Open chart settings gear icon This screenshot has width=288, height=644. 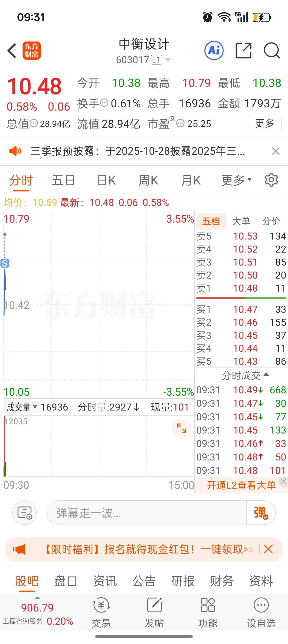(x=271, y=180)
